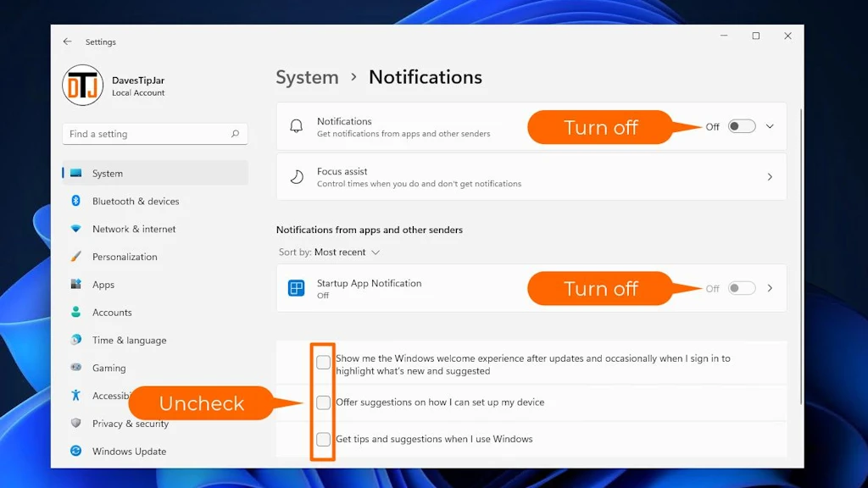Click the Focus assist moon icon
868x488 pixels.
tap(297, 176)
